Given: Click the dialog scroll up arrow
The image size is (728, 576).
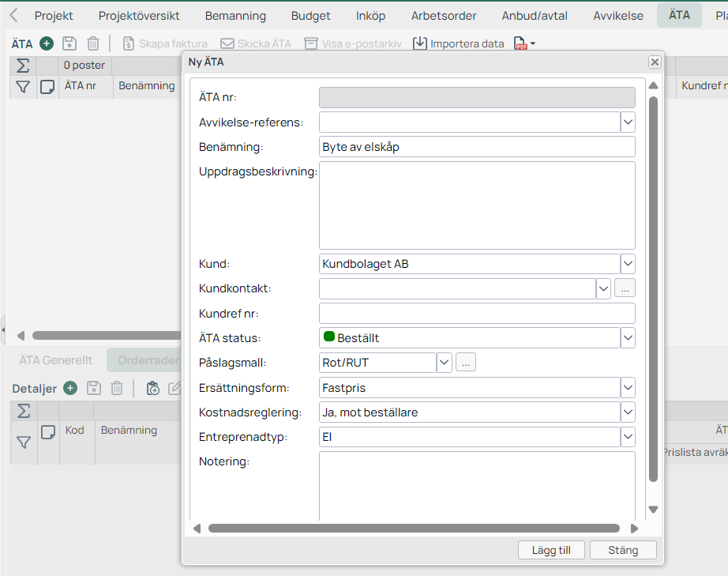Looking at the screenshot, I should pos(653,85).
